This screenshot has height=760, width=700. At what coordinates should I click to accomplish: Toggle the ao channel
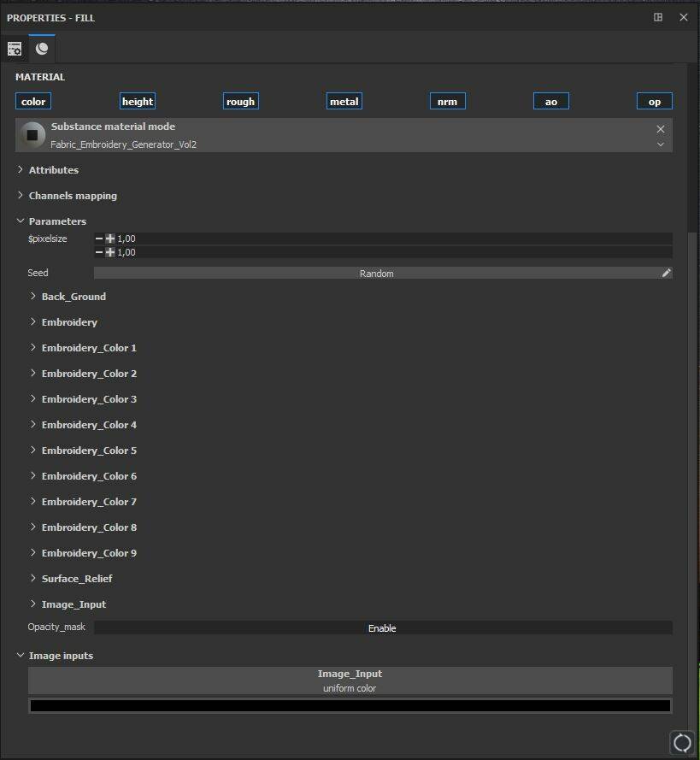click(x=551, y=101)
